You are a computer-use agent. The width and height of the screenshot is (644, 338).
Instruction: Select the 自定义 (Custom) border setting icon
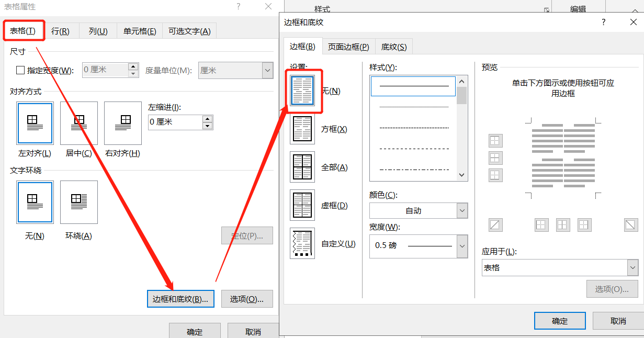[302, 243]
